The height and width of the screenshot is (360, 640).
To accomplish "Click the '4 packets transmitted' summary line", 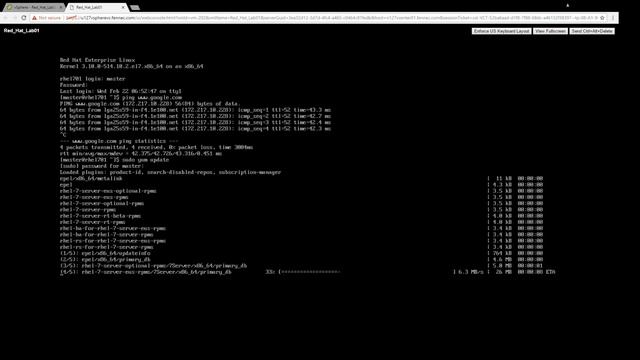I will coord(156,147).
